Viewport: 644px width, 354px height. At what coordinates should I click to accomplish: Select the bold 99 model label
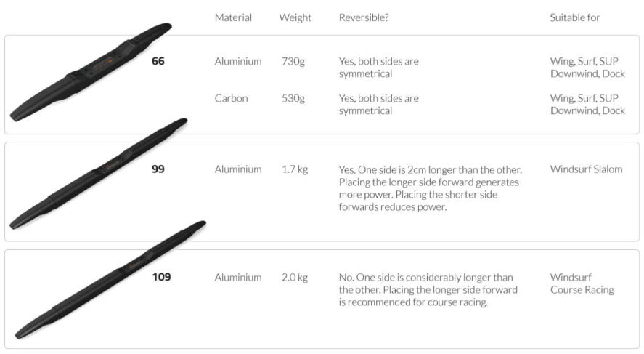[x=158, y=169]
